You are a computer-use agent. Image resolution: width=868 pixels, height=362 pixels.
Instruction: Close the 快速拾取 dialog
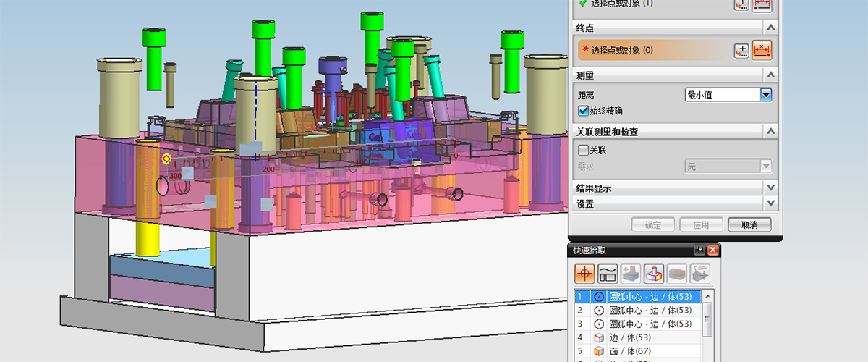712,251
